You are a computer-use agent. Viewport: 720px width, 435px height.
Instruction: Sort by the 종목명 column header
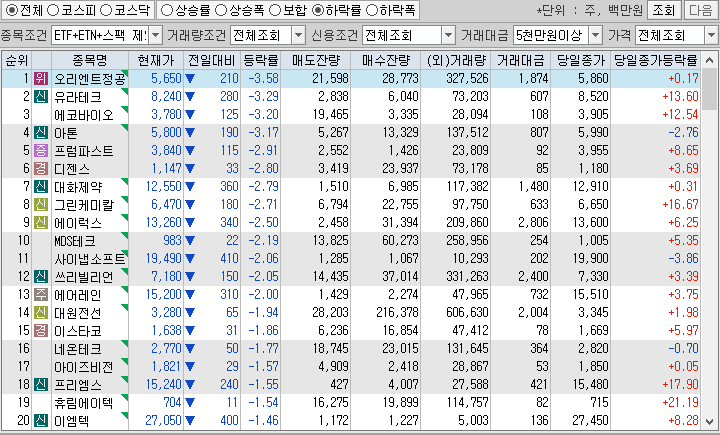[90, 60]
